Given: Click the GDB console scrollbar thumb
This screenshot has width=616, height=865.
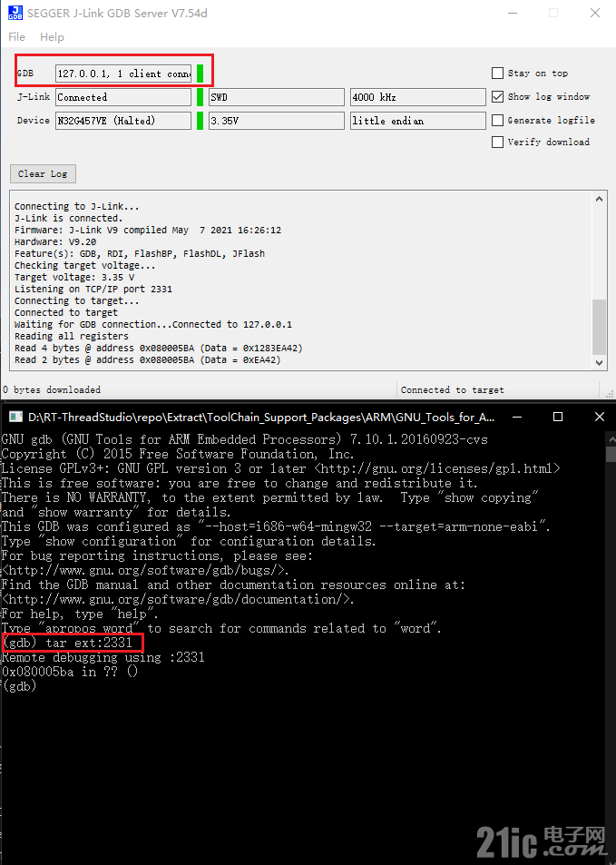Looking at the screenshot, I should [x=611, y=454].
